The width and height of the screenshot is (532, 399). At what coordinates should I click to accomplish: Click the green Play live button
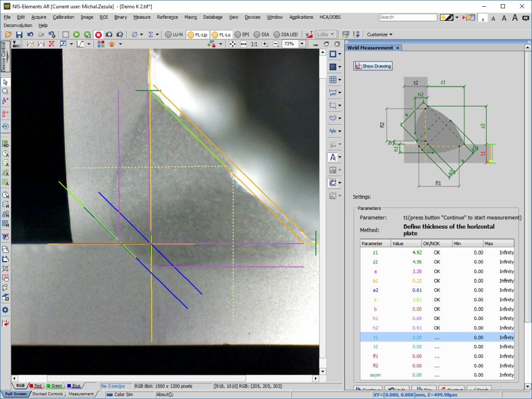coord(76,35)
